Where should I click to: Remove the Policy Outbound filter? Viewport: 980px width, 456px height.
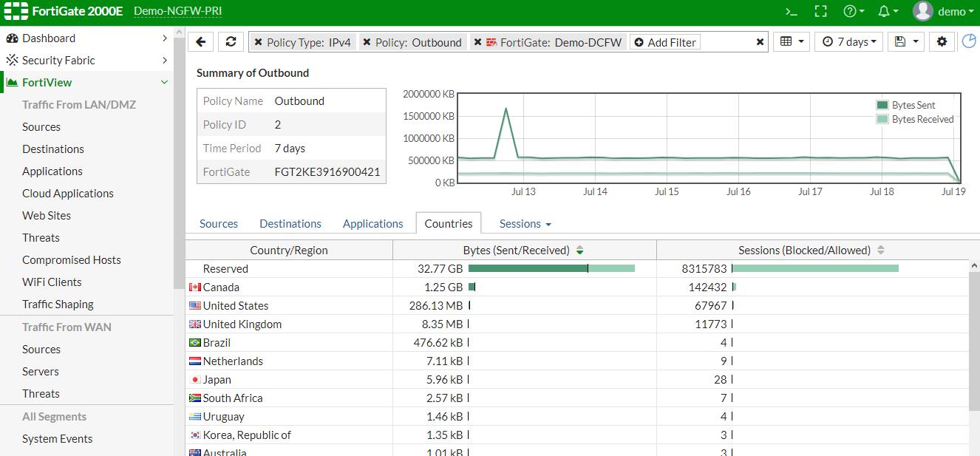[x=367, y=43]
